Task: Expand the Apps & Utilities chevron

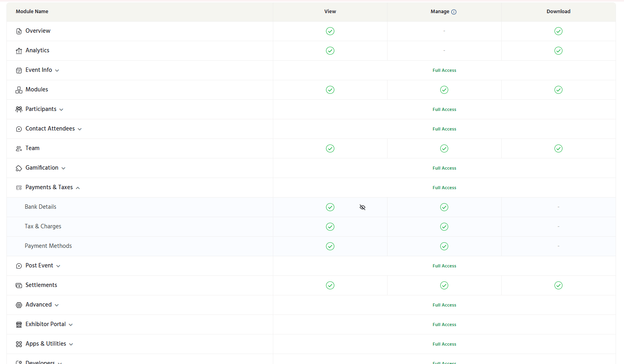Action: click(x=71, y=344)
